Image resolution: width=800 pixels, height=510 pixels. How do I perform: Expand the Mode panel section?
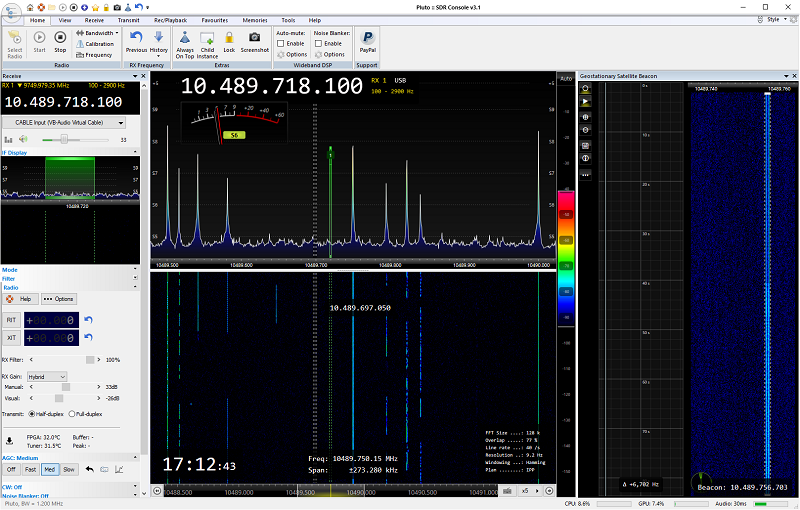pyautogui.click(x=135, y=269)
